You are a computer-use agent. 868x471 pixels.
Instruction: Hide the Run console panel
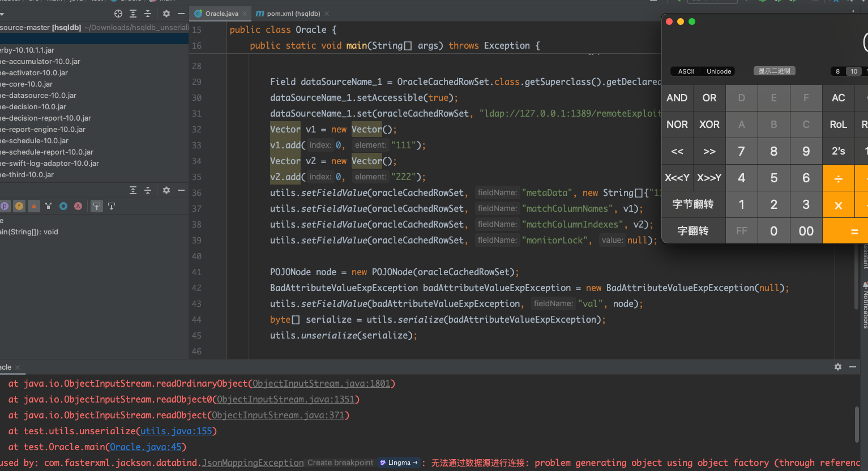[853, 367]
